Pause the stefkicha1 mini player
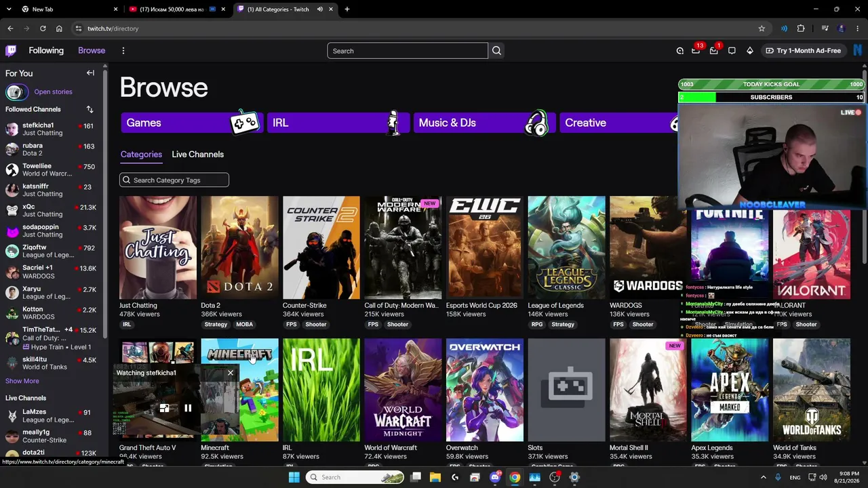This screenshot has height=488, width=868. tap(188, 408)
